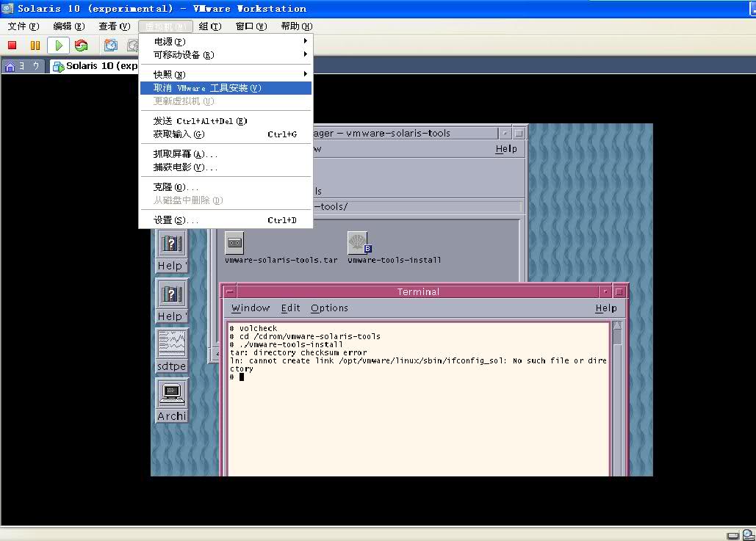Open the View (查看) menu
This screenshot has width=756, height=541.
point(115,26)
